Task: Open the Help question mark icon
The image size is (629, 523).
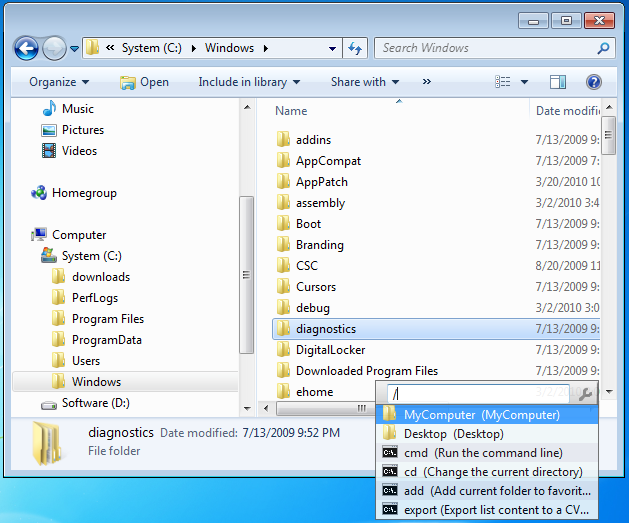Action: (593, 82)
